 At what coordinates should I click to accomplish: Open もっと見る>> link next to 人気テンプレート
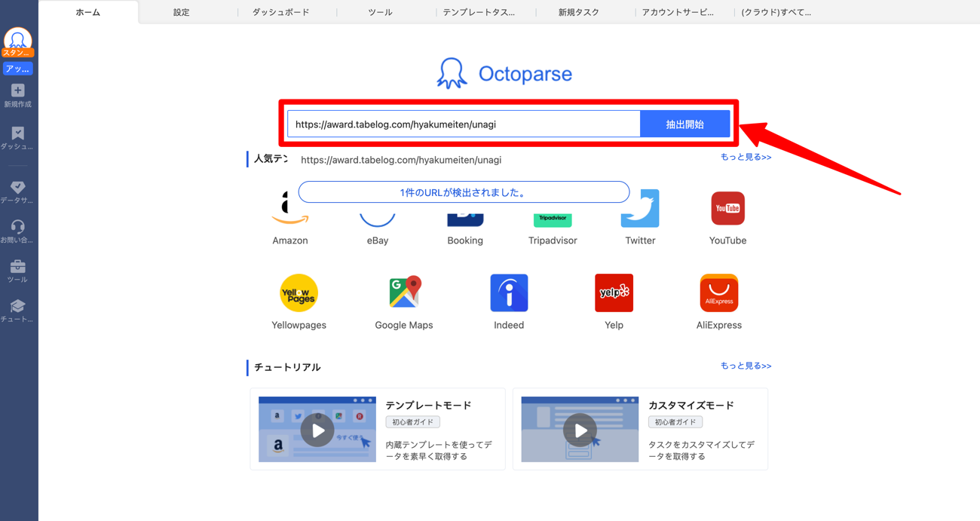pyautogui.click(x=746, y=157)
